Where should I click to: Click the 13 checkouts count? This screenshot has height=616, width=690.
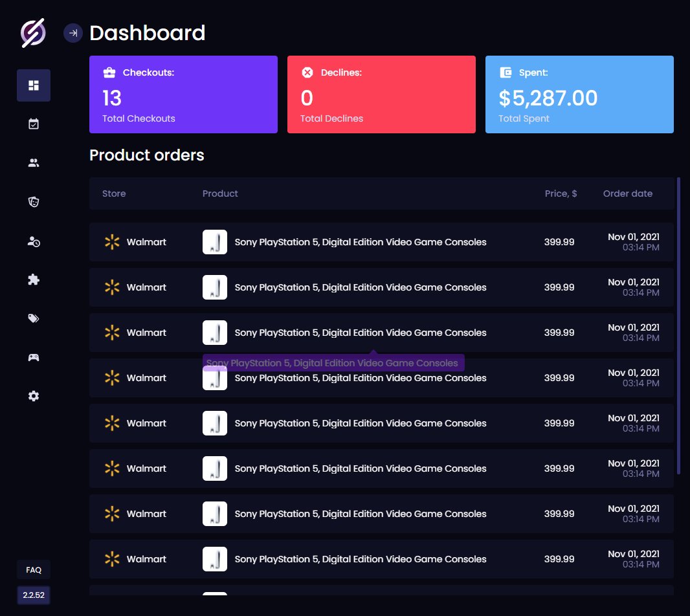click(x=112, y=98)
